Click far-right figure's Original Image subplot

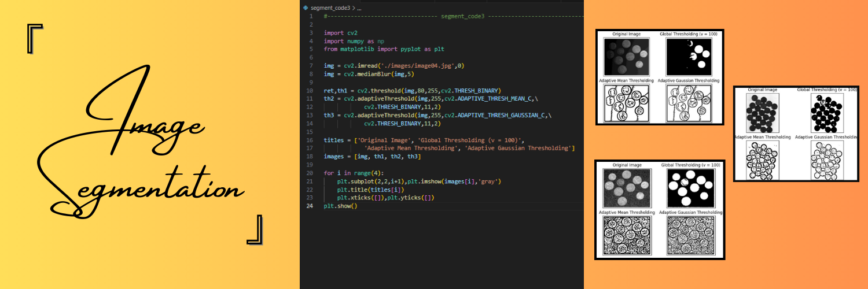point(763,112)
